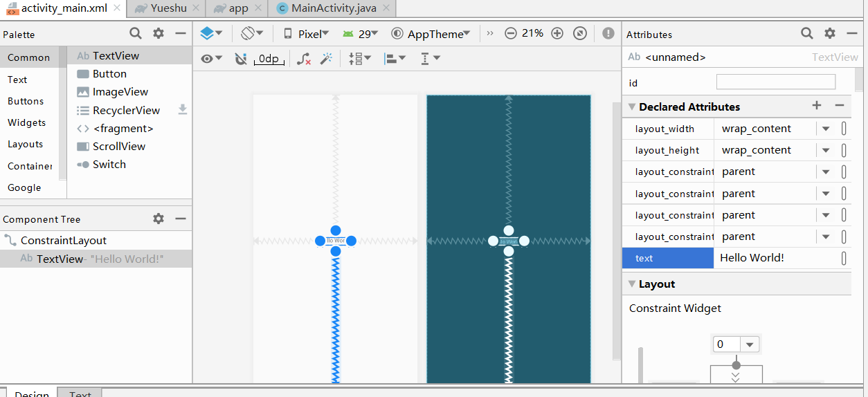Open Palette settings gear
Viewport: 868px width, 397px height.
[159, 33]
